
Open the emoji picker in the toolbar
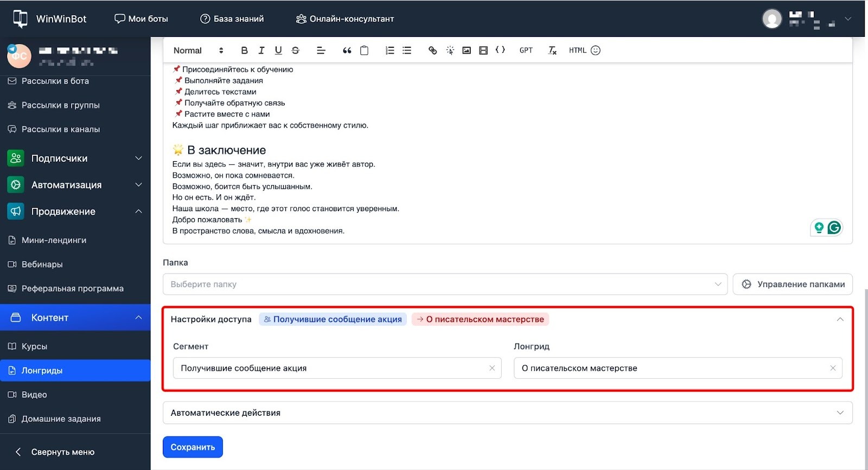(x=596, y=50)
